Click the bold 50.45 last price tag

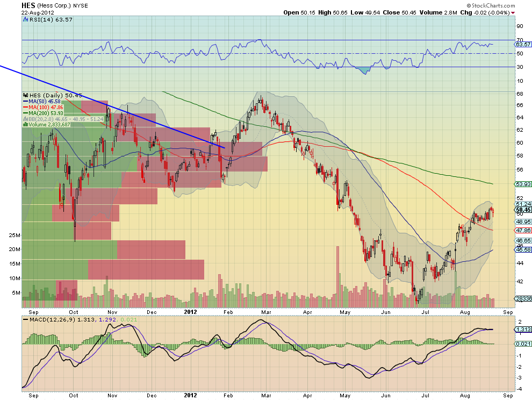click(523, 210)
